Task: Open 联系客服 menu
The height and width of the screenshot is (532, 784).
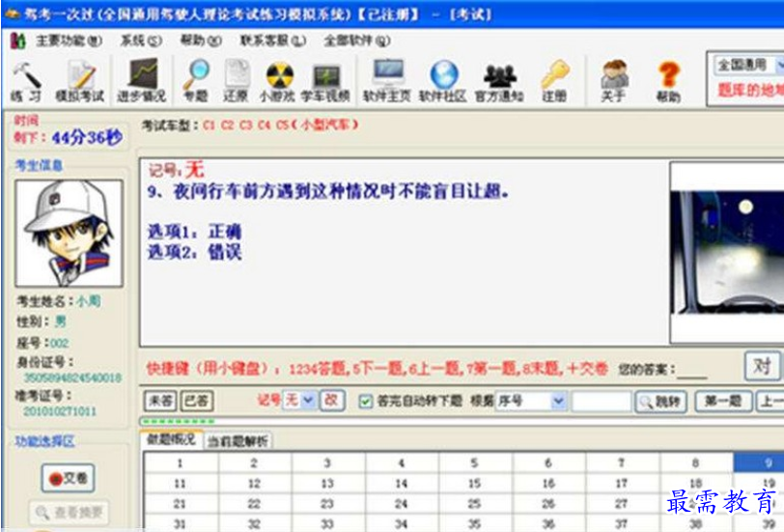Action: click(272, 41)
